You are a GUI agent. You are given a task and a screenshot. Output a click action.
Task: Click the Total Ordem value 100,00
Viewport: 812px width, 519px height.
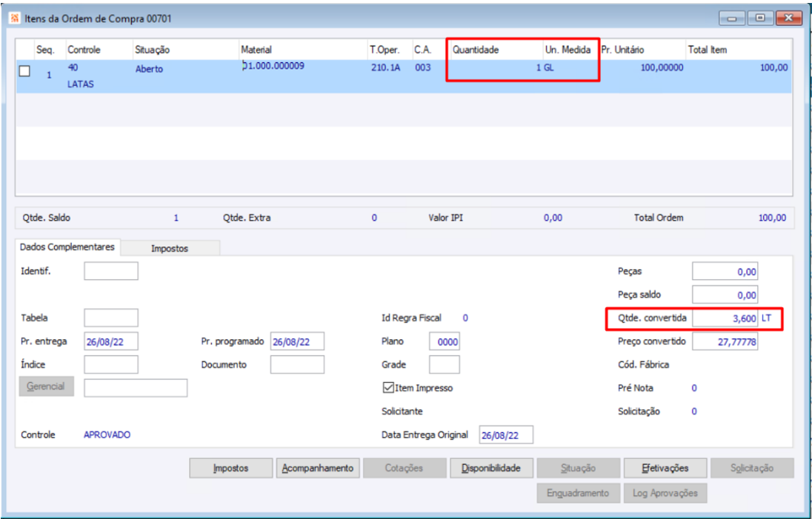[x=772, y=218]
